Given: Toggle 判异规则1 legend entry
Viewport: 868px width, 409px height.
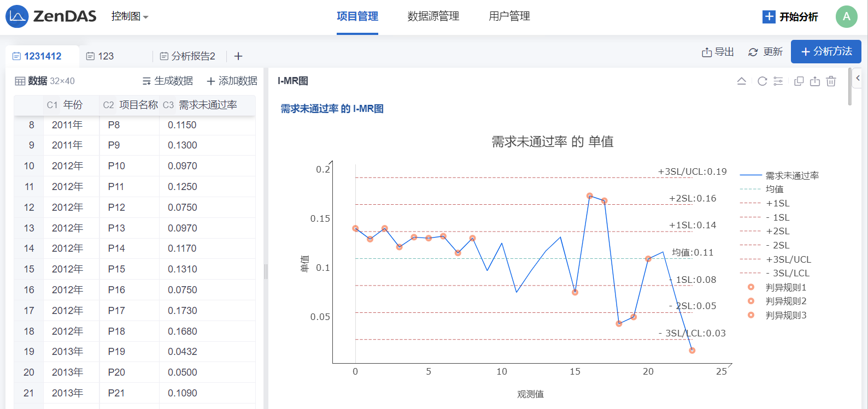Looking at the screenshot, I should pos(778,287).
